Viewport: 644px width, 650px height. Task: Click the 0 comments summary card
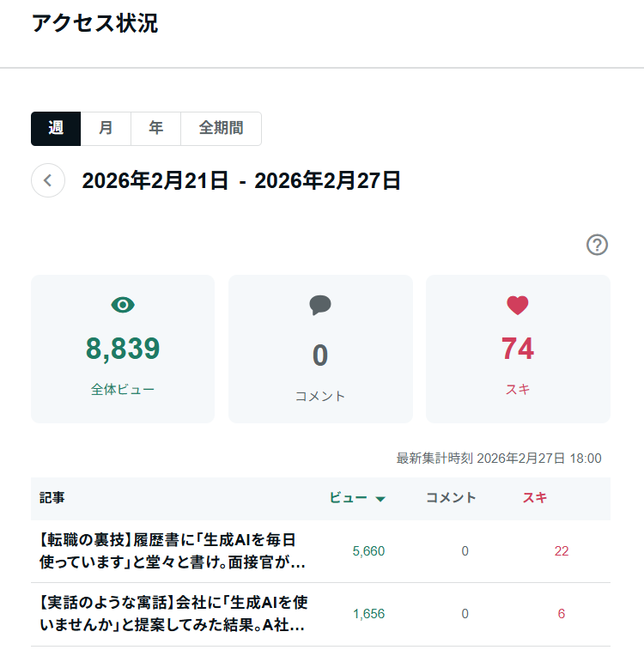[x=320, y=349]
